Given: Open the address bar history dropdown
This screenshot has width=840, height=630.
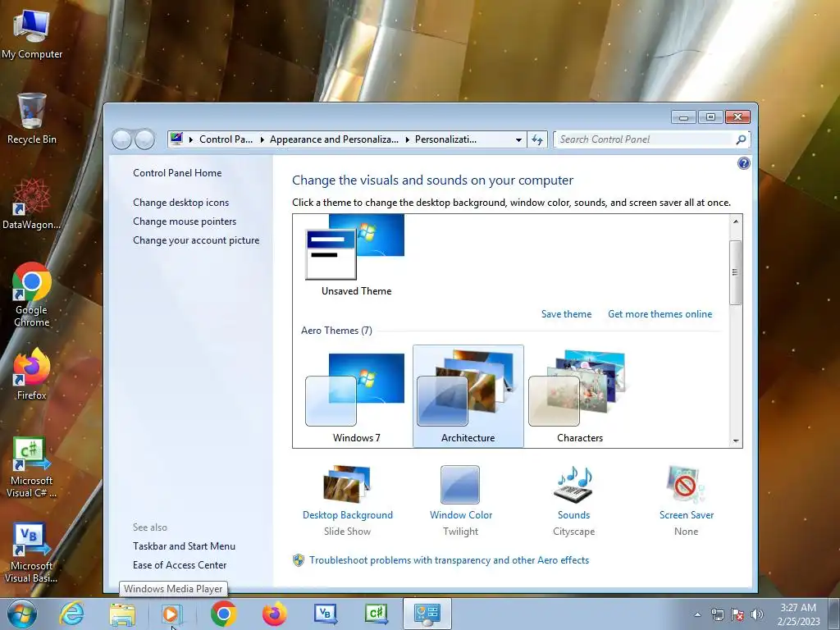Looking at the screenshot, I should [518, 139].
